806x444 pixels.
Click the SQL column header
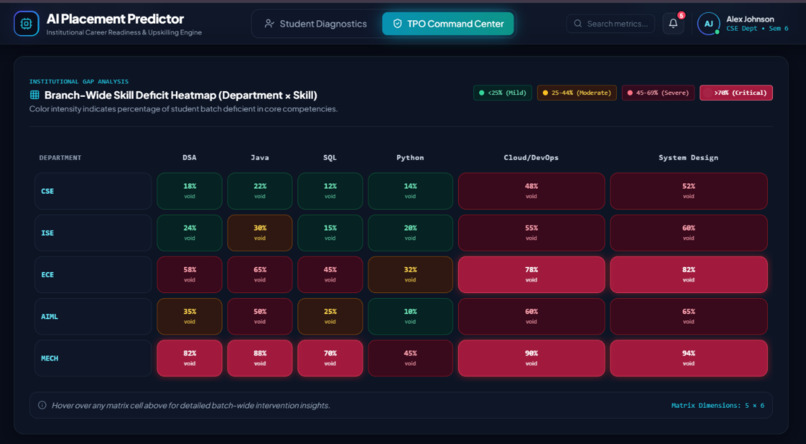click(x=330, y=158)
